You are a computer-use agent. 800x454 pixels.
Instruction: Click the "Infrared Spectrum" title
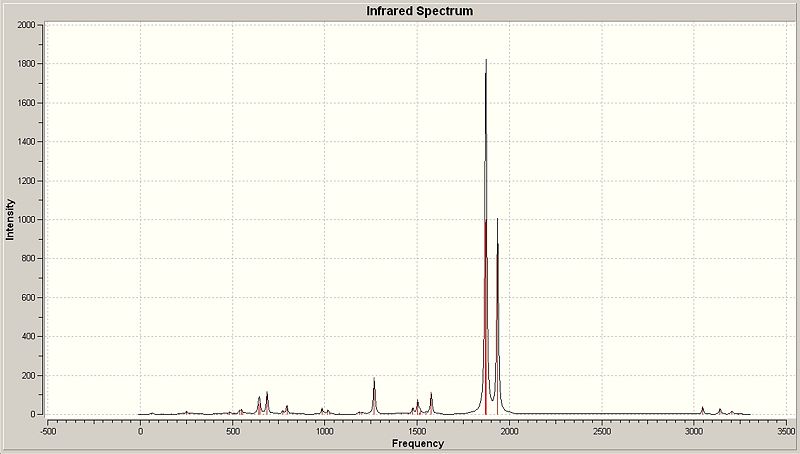tap(419, 11)
